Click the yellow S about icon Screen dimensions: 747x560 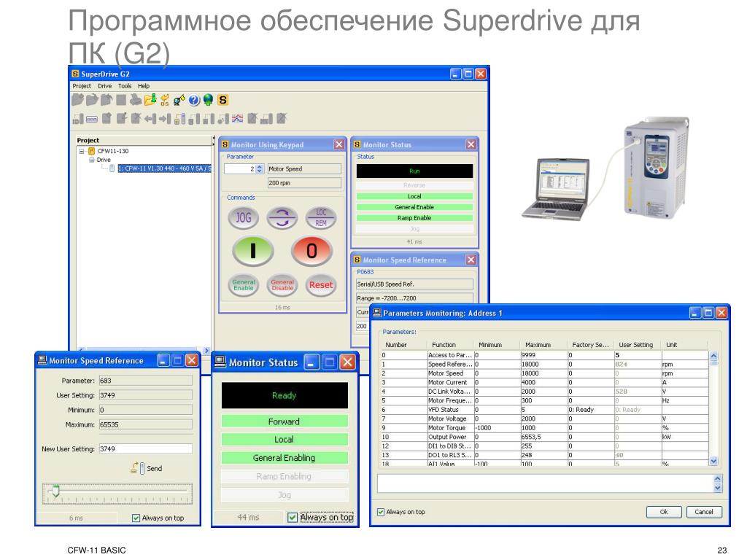(223, 100)
